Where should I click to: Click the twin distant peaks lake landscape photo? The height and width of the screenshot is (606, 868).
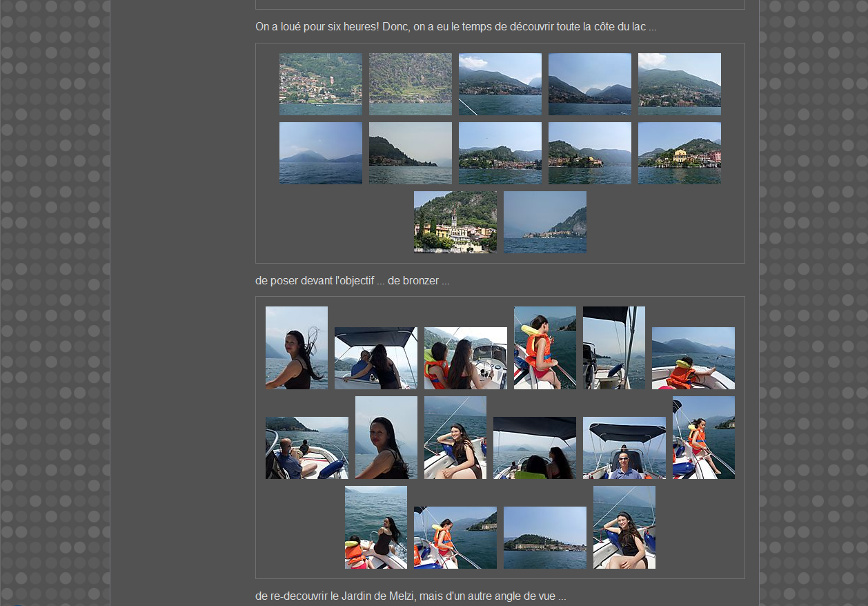589,84
